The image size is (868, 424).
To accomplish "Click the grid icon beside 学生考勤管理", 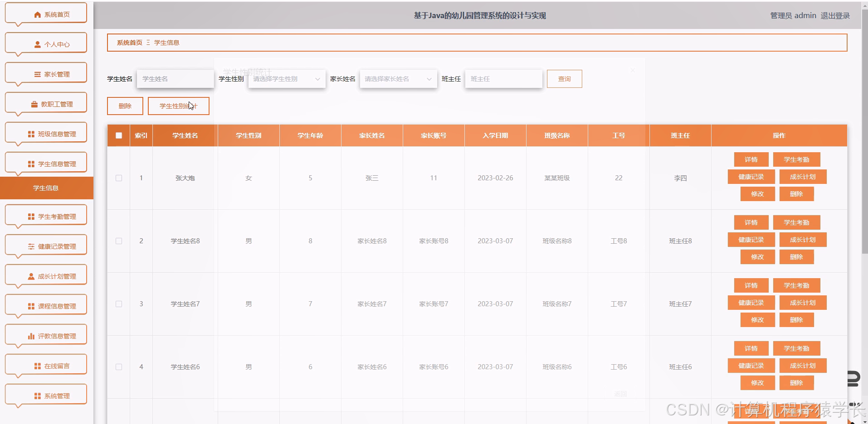I will point(31,217).
